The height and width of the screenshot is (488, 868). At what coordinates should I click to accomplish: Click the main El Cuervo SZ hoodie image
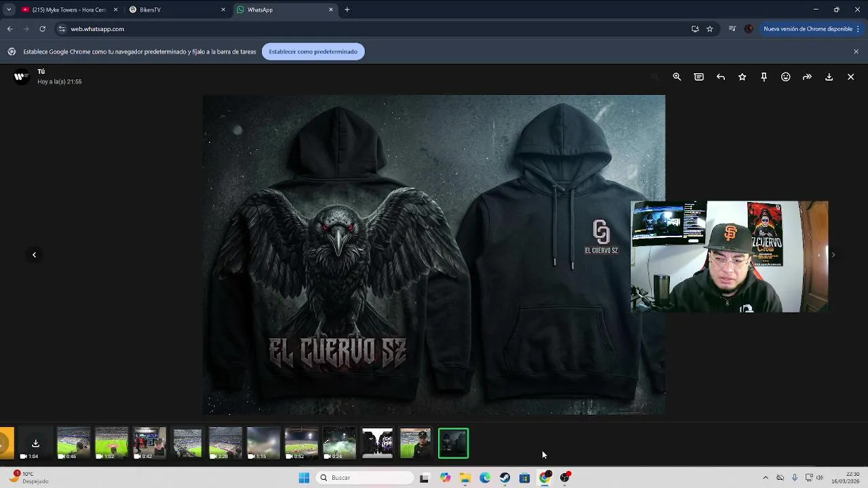click(434, 255)
